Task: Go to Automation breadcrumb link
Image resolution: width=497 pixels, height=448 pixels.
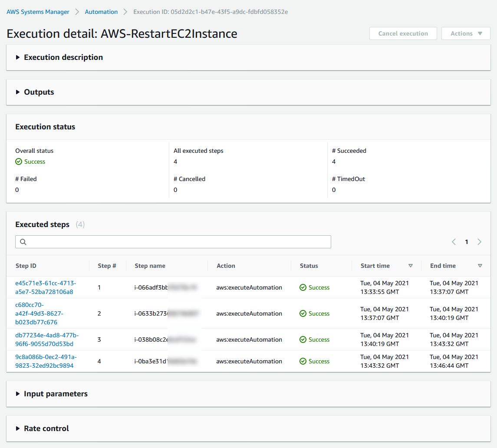Action: click(101, 12)
